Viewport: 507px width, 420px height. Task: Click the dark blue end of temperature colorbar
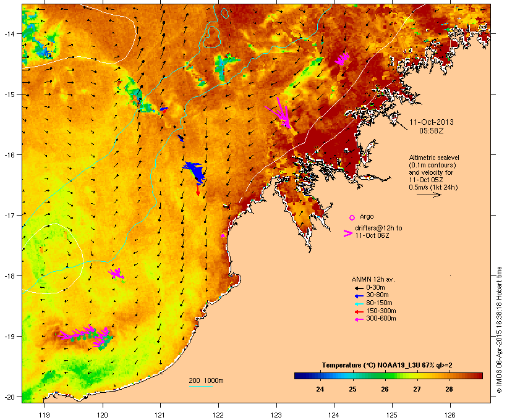[298, 376]
